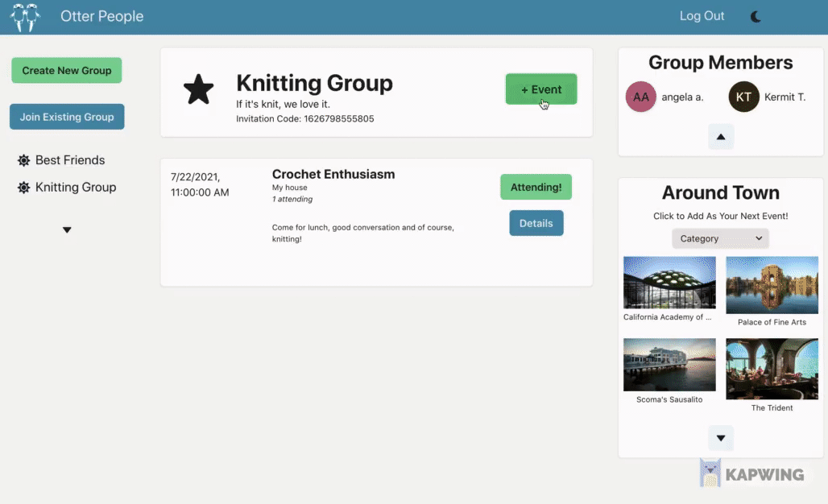The width and height of the screenshot is (828, 504).
Task: Show more Around Town places arrow
Action: click(x=721, y=438)
